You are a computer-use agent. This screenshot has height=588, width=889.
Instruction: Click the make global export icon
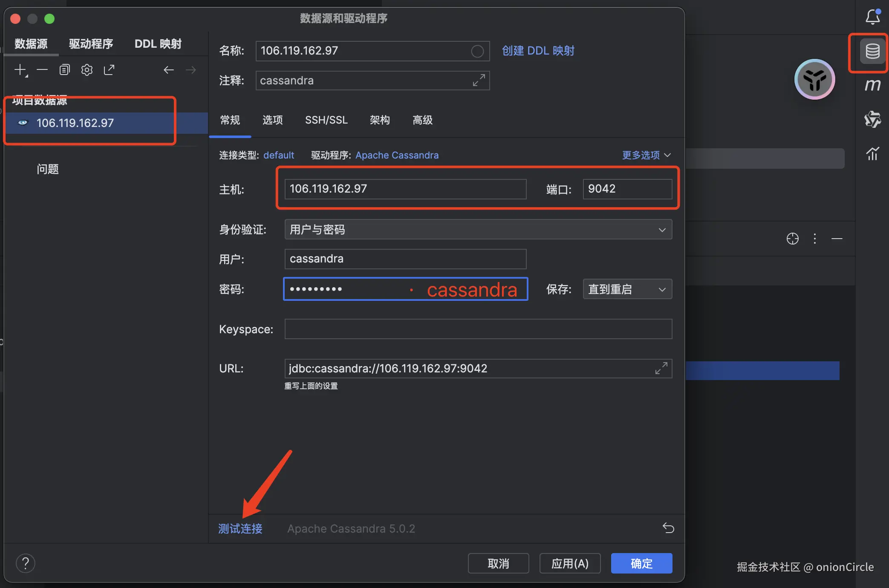109,70
